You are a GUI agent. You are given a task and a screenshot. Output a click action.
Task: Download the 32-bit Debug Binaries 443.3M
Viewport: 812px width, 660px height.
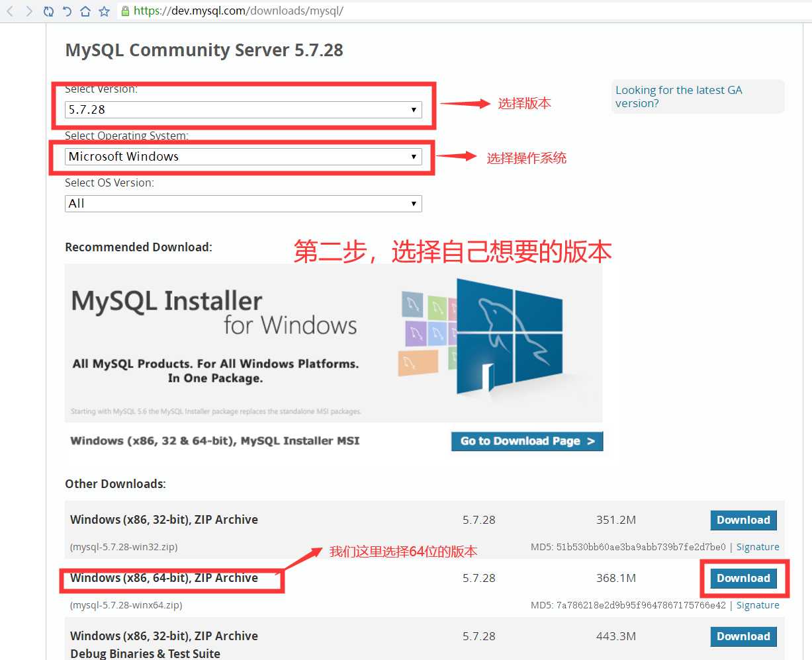[x=743, y=636]
